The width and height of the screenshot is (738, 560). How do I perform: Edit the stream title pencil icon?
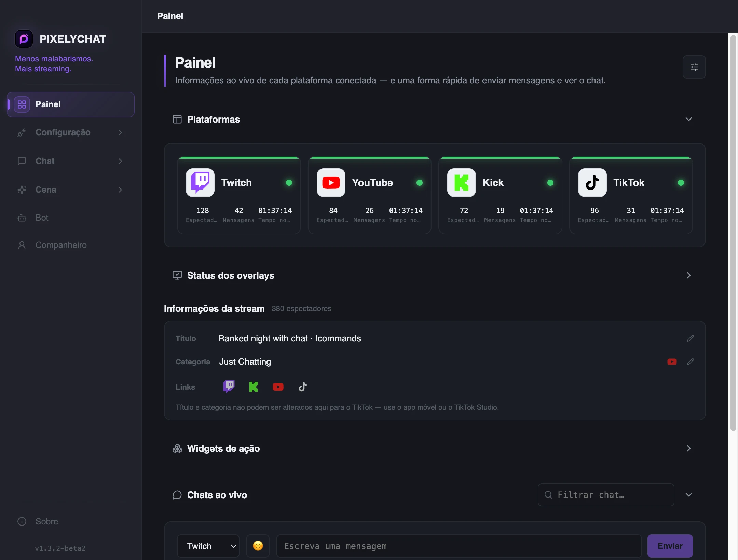coord(691,338)
